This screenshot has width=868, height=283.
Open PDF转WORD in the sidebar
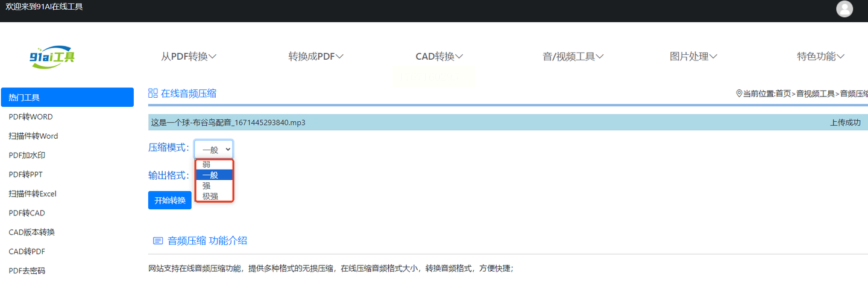[31, 116]
